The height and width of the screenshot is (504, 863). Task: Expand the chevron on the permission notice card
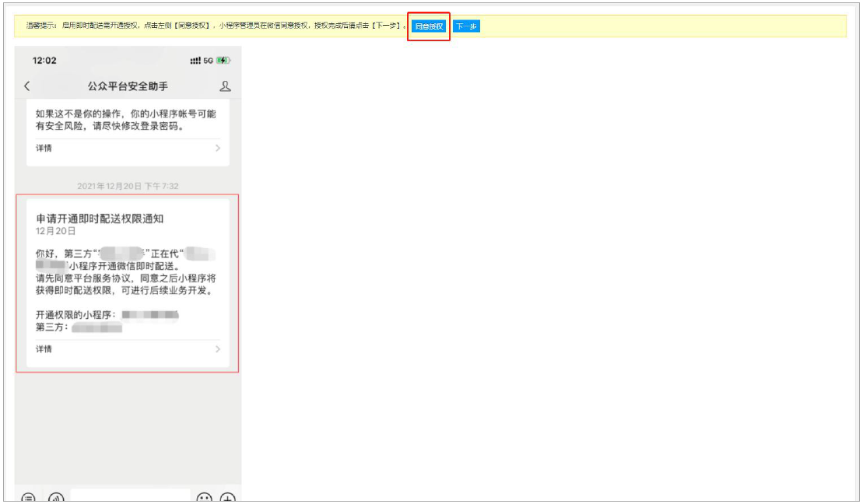pyautogui.click(x=217, y=349)
